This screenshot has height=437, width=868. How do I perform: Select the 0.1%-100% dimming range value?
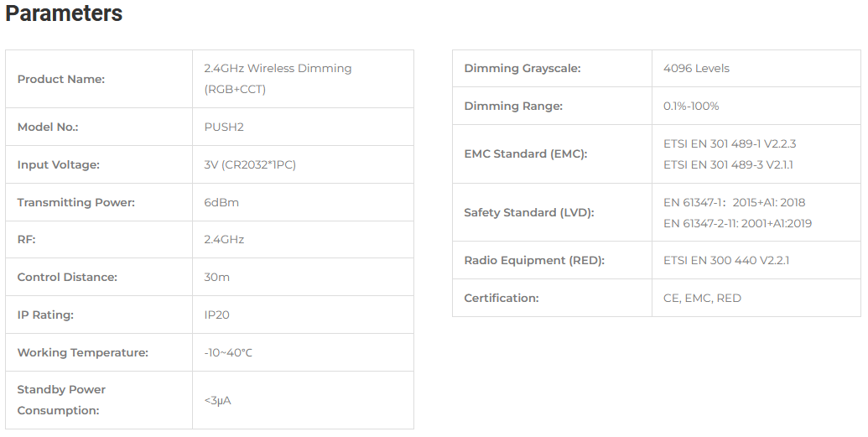[691, 106]
